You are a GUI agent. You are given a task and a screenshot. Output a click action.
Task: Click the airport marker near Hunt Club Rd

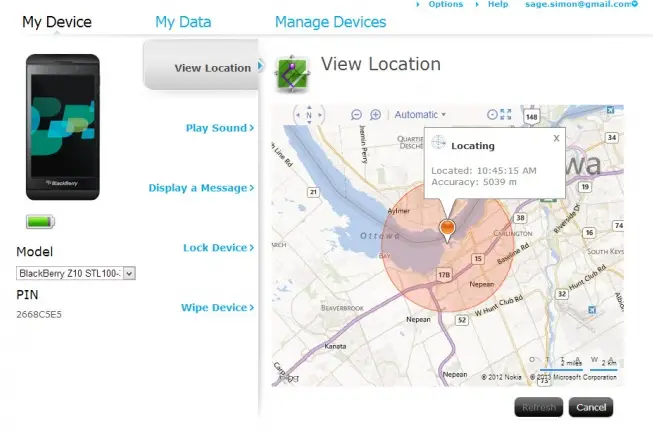pyautogui.click(x=592, y=310)
